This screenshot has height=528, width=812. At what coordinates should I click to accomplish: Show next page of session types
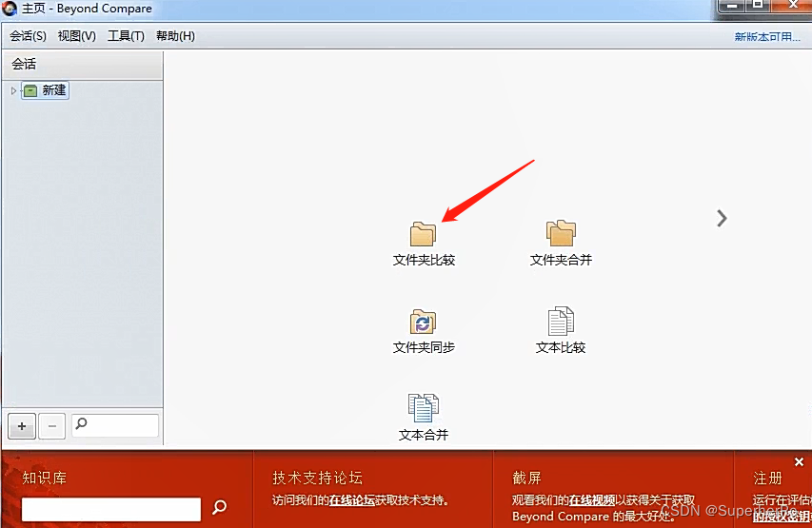tap(722, 218)
